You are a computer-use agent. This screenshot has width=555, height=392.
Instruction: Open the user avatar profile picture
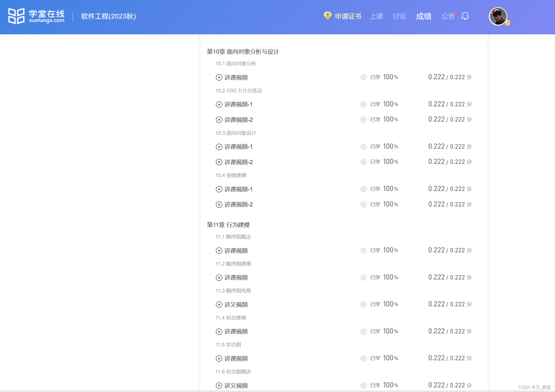point(498,16)
